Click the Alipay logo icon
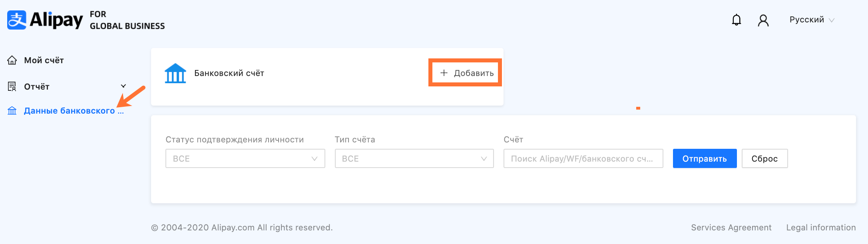Image resolution: width=868 pixels, height=244 pixels. click(17, 20)
